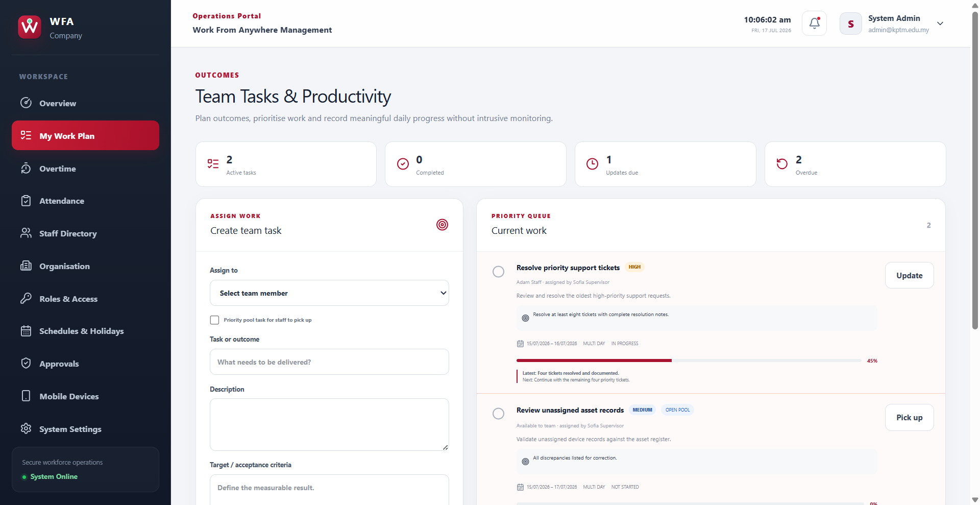Click the admin@kptm.edu.my email text

tap(898, 30)
